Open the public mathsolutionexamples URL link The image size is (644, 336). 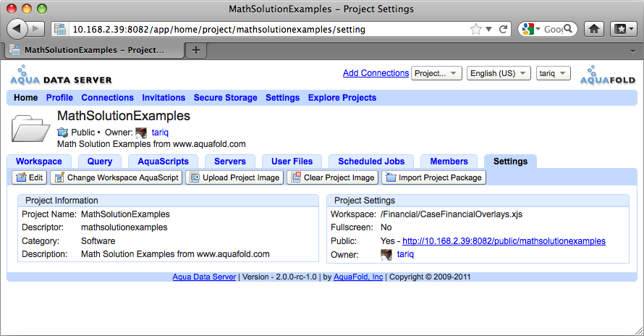tap(504, 241)
